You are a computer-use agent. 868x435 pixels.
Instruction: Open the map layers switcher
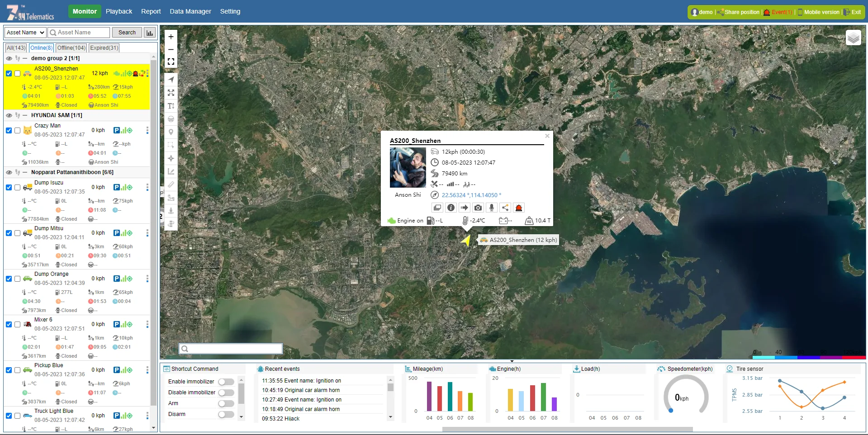pos(853,38)
